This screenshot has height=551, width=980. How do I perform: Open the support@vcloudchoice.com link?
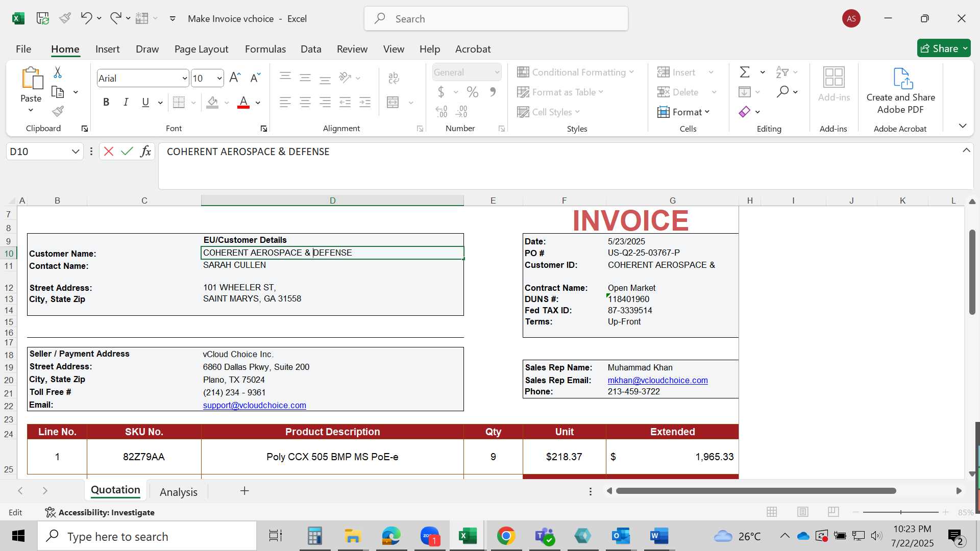pos(255,405)
